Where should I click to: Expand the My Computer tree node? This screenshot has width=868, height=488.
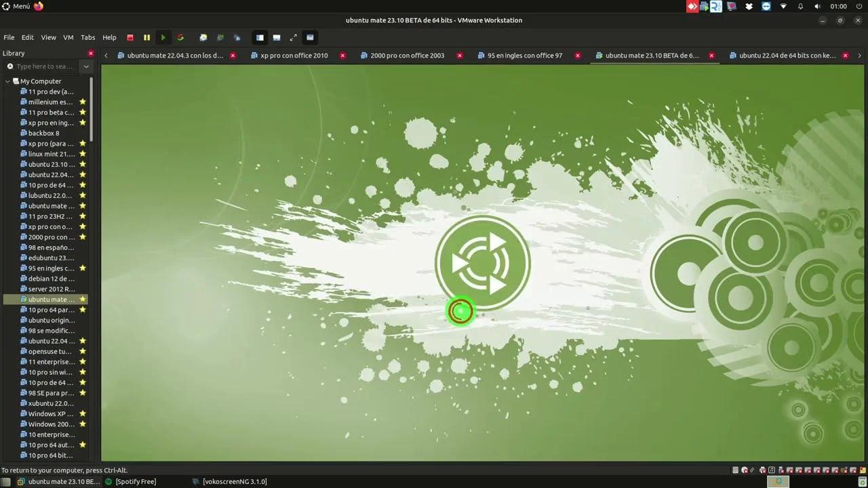[7, 81]
